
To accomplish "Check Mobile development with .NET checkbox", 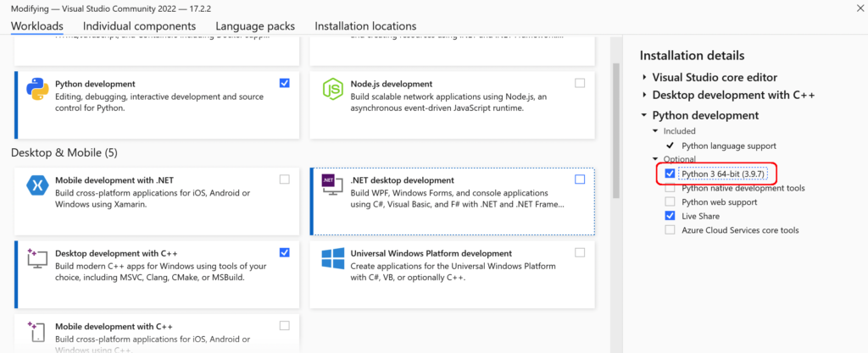I will point(285,179).
